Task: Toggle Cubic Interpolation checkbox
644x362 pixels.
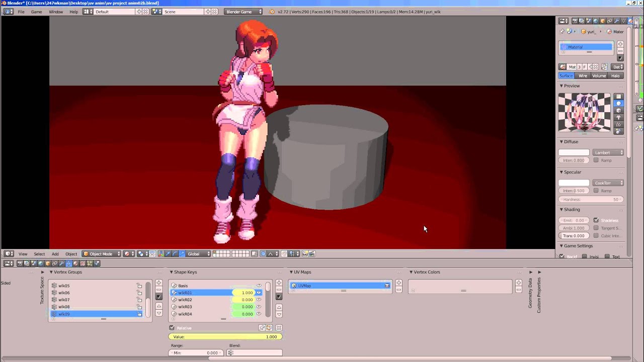Action: pos(596,235)
